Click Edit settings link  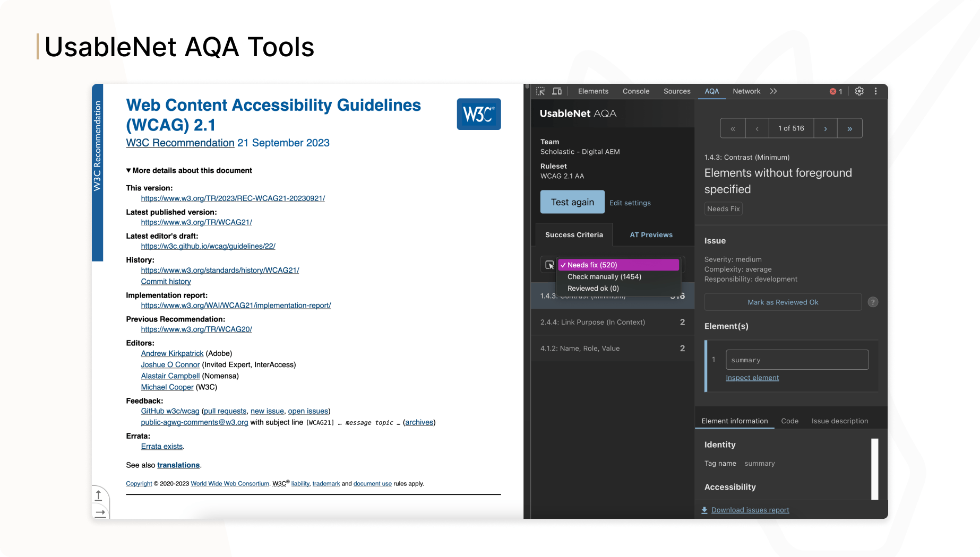click(630, 203)
